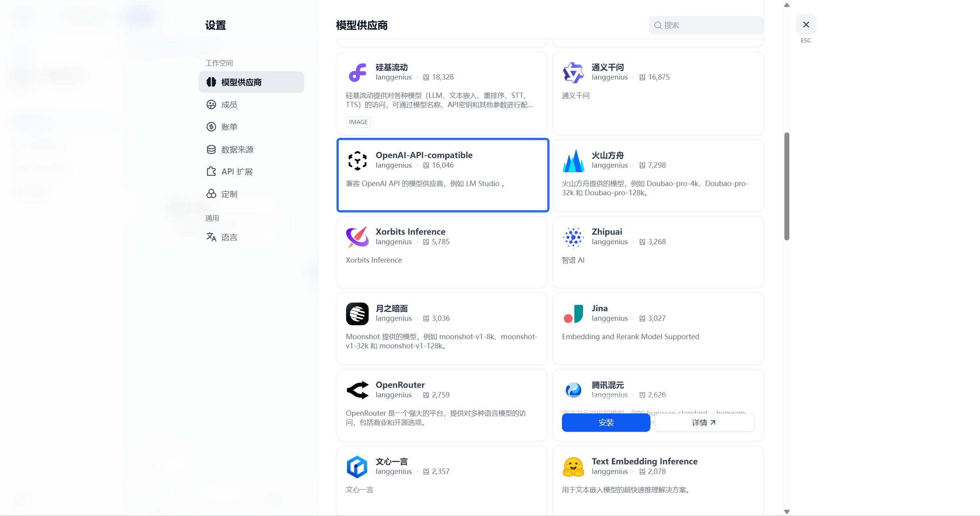Click the 通义千问 provider logo icon

point(573,72)
